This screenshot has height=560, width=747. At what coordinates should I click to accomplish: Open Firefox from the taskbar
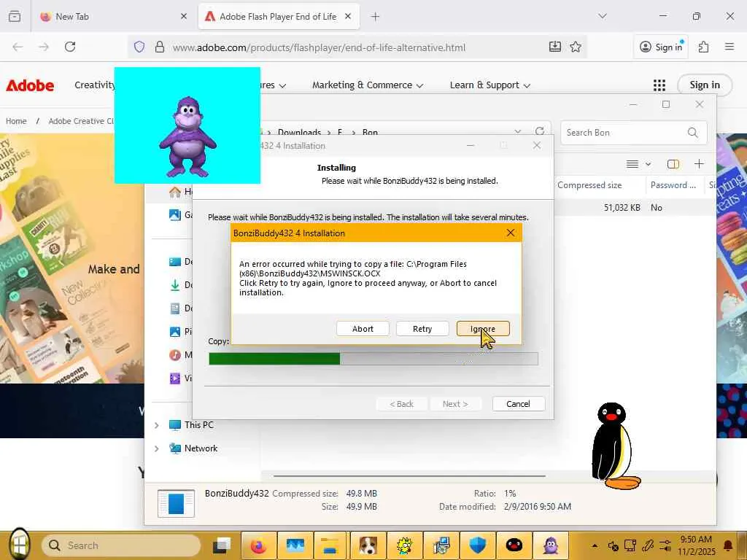[258, 545]
